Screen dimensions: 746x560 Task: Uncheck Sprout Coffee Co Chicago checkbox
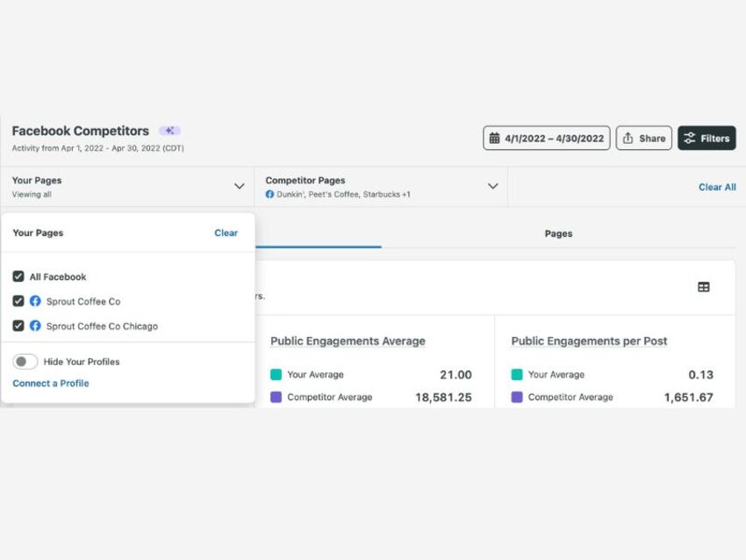(x=18, y=326)
